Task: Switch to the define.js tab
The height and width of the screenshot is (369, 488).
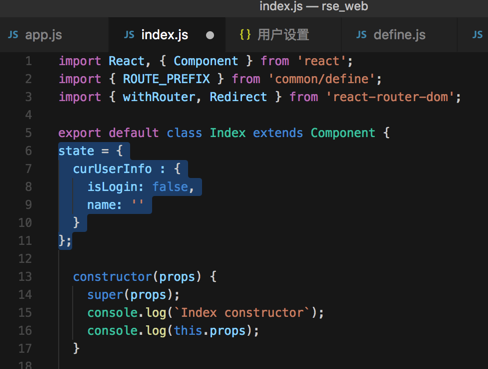Action: (x=399, y=35)
